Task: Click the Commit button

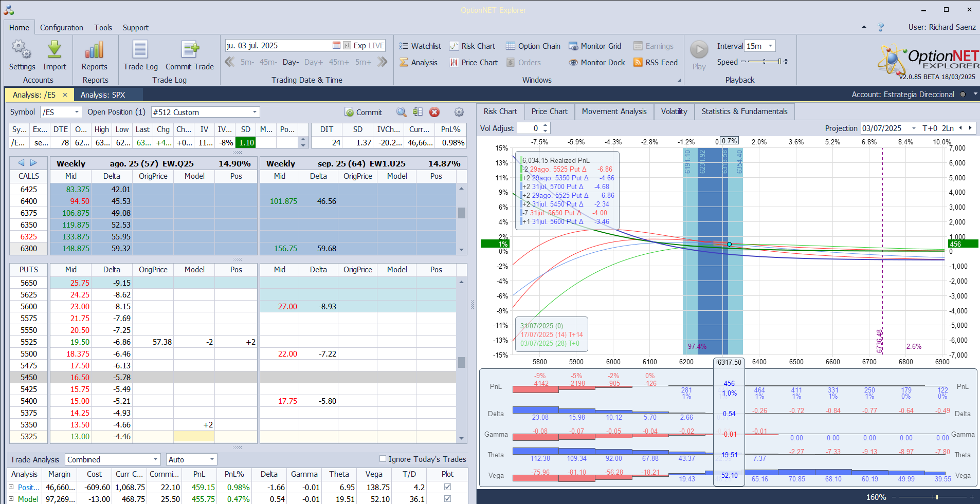Action: tap(364, 112)
